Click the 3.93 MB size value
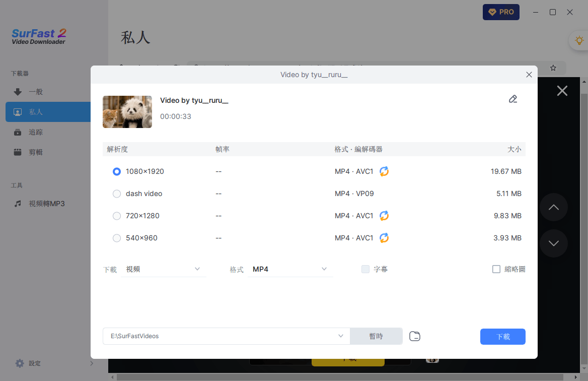 507,238
